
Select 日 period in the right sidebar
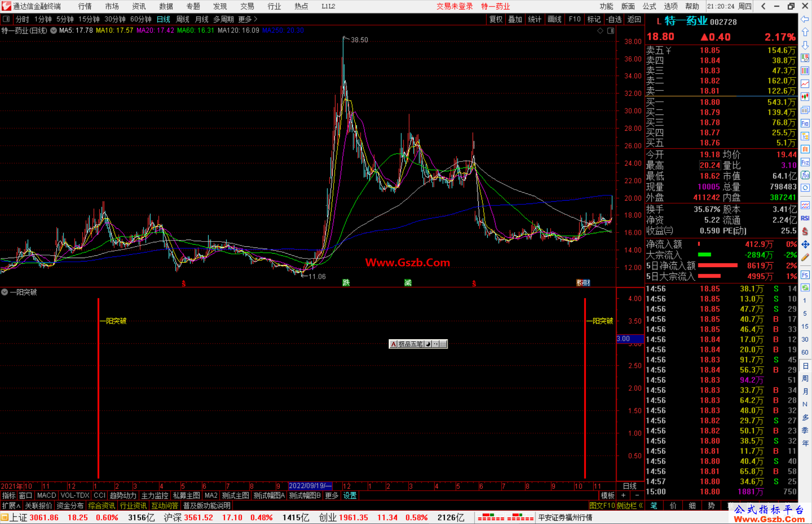coord(805,365)
